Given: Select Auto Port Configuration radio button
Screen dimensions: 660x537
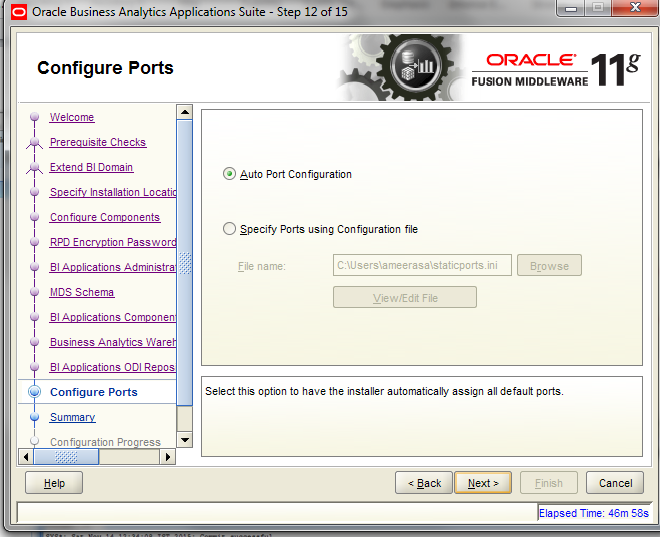Looking at the screenshot, I should (x=229, y=174).
